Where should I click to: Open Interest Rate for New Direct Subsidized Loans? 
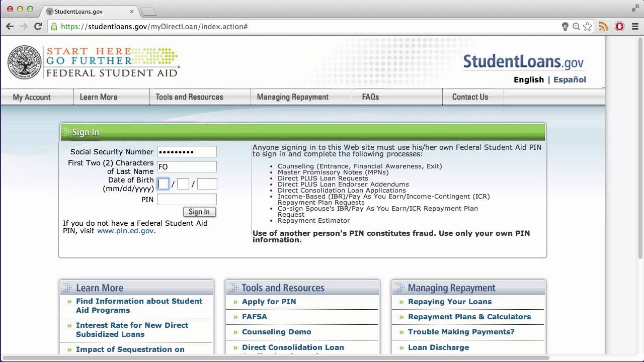[x=132, y=330]
